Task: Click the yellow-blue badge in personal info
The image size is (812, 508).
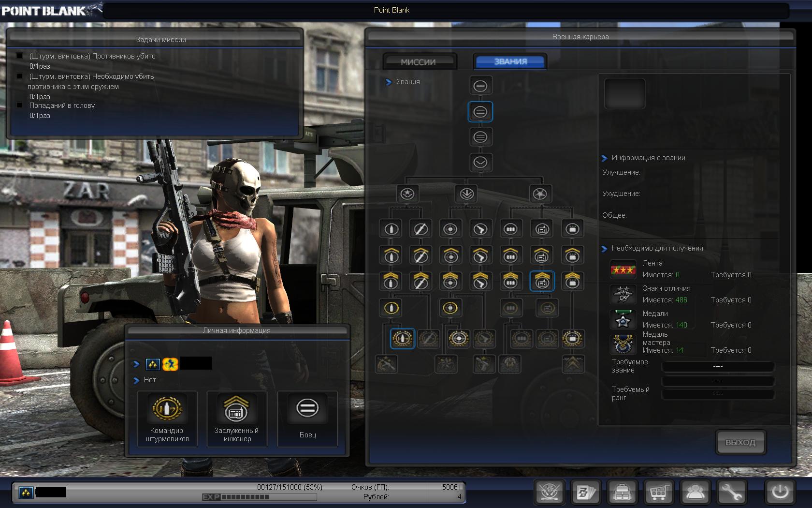Action: click(x=171, y=364)
